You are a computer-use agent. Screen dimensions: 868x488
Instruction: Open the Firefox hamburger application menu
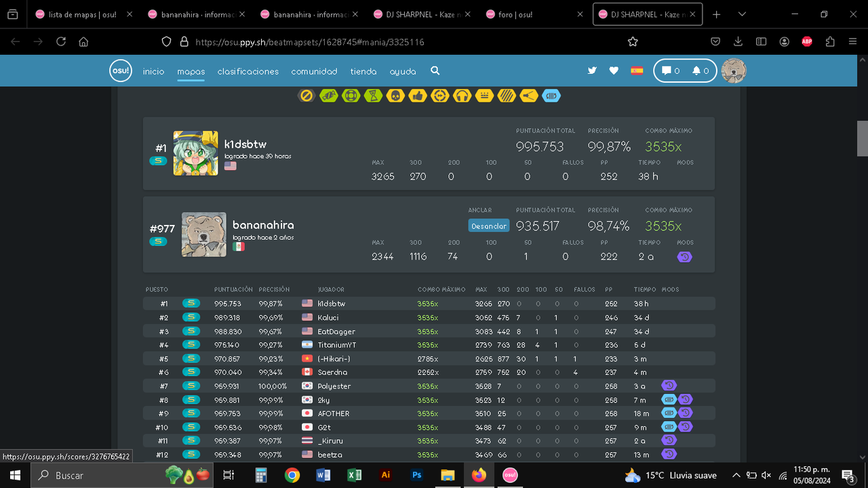coord(853,42)
